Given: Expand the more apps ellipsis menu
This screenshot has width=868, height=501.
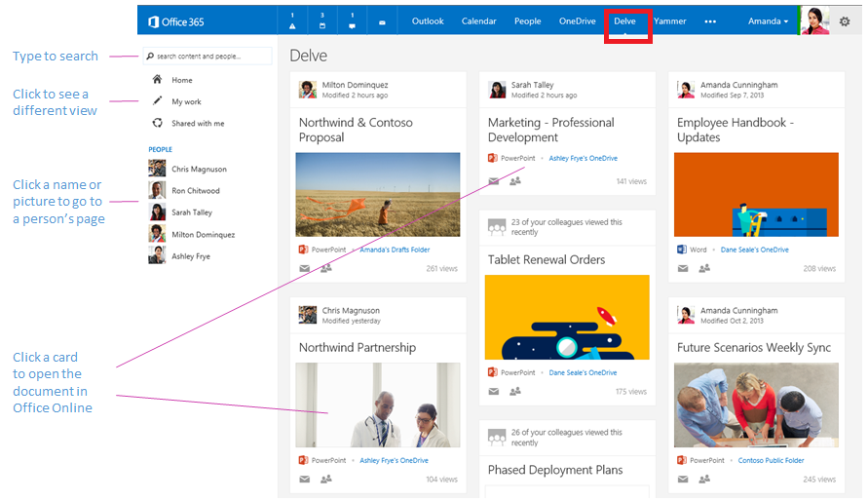Looking at the screenshot, I should point(710,21).
